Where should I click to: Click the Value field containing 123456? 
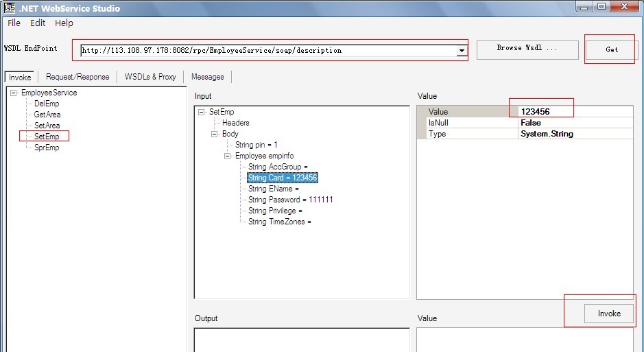pos(575,112)
